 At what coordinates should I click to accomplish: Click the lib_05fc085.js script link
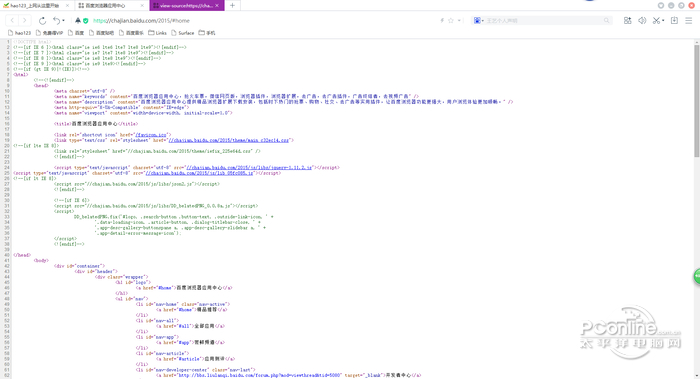[x=199, y=173]
